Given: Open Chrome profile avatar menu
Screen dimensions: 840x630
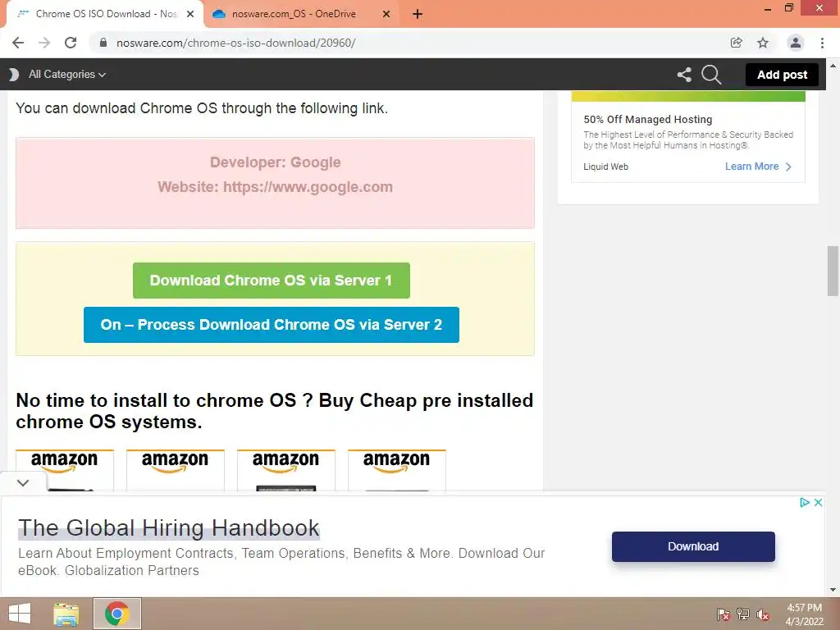Looking at the screenshot, I should click(796, 43).
